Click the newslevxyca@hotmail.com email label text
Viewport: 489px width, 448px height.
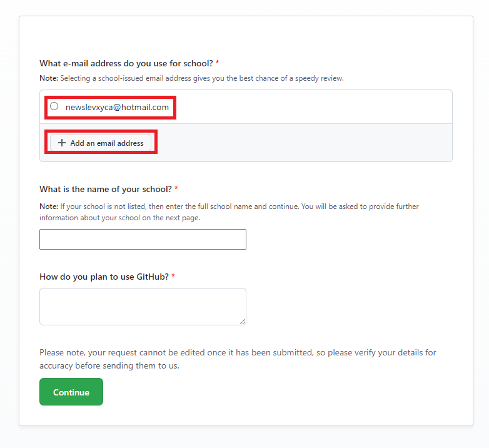[x=117, y=107]
